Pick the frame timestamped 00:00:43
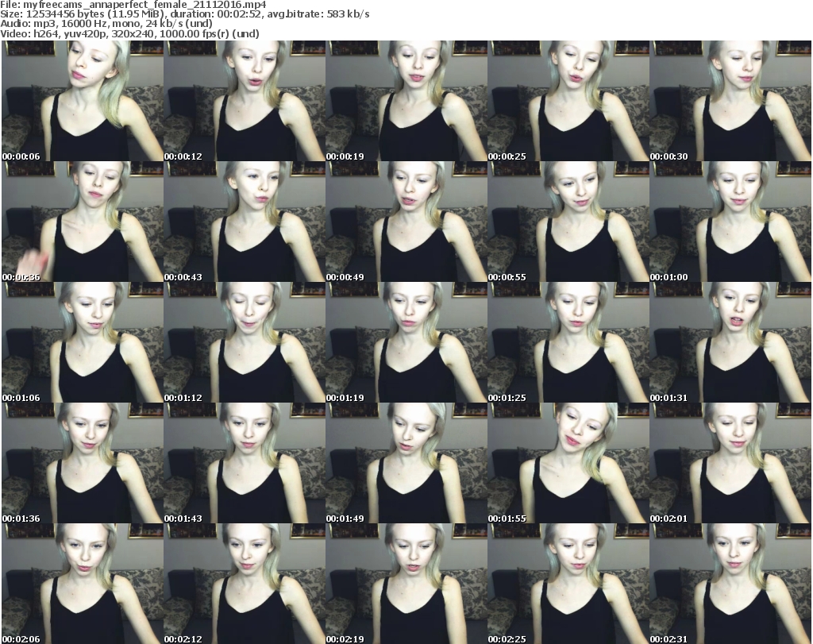This screenshot has width=813, height=644. click(x=245, y=222)
